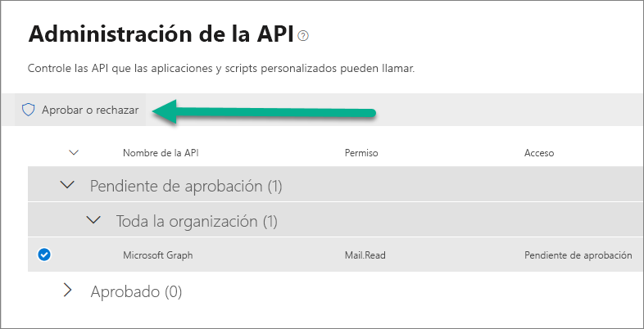Expand the Aprobado (0) group chevron

[68, 291]
